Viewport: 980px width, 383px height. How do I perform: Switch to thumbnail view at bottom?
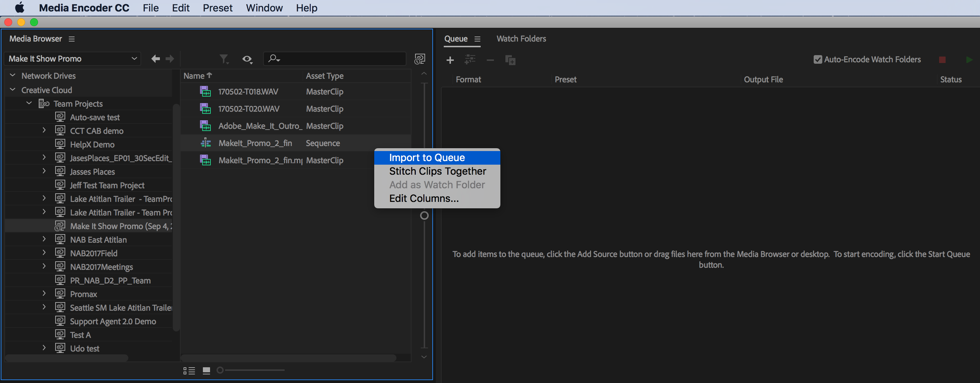(x=206, y=370)
